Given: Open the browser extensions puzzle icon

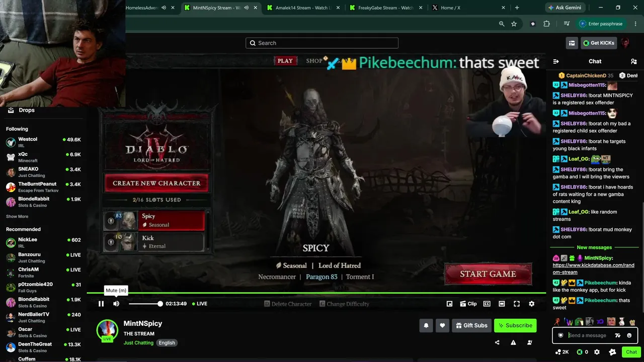Looking at the screenshot, I should [547, 24].
